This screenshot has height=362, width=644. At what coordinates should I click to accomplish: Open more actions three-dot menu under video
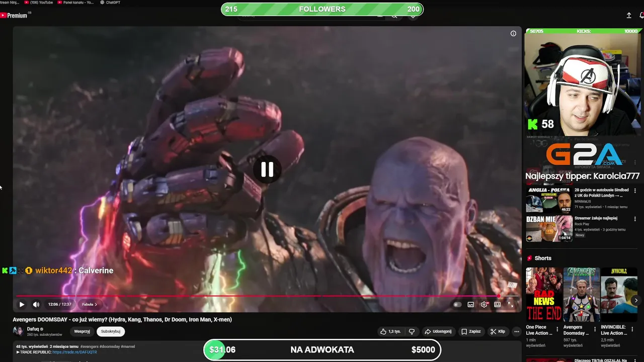(516, 331)
